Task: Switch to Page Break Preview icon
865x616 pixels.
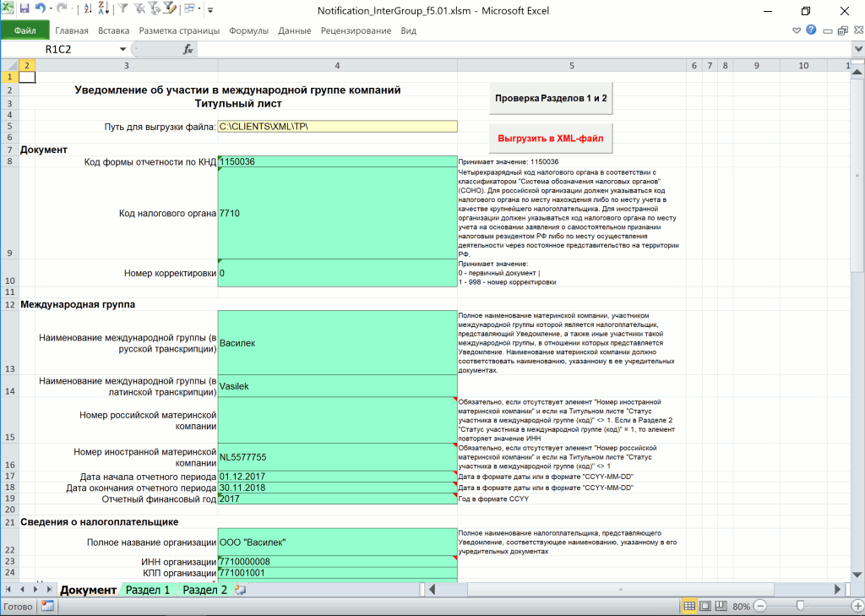Action: (721, 606)
